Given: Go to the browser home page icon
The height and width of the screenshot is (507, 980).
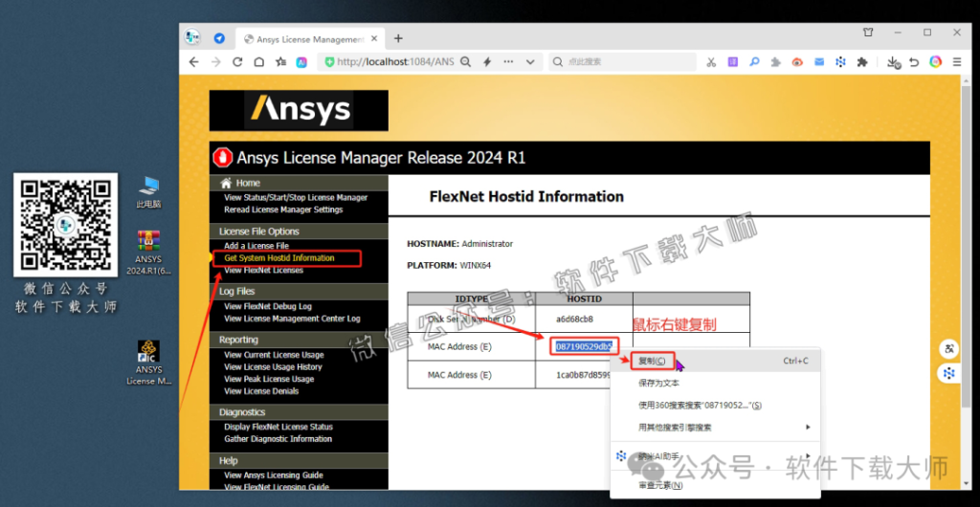Looking at the screenshot, I should pyautogui.click(x=258, y=62).
